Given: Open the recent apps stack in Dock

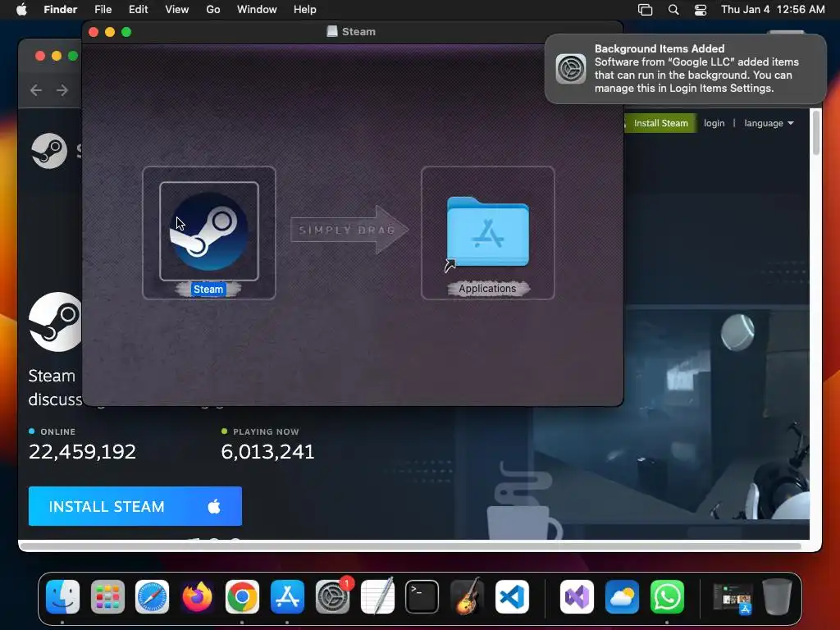Looking at the screenshot, I should (733, 597).
